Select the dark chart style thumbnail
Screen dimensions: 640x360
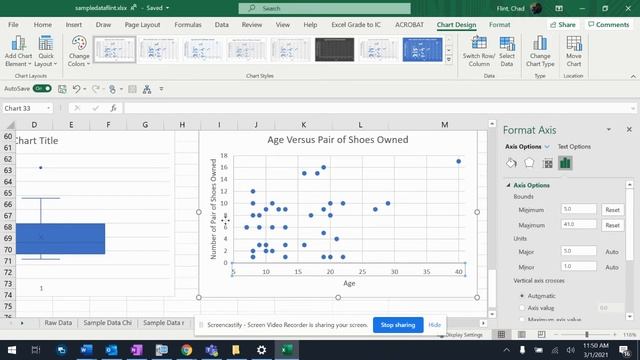point(334,50)
